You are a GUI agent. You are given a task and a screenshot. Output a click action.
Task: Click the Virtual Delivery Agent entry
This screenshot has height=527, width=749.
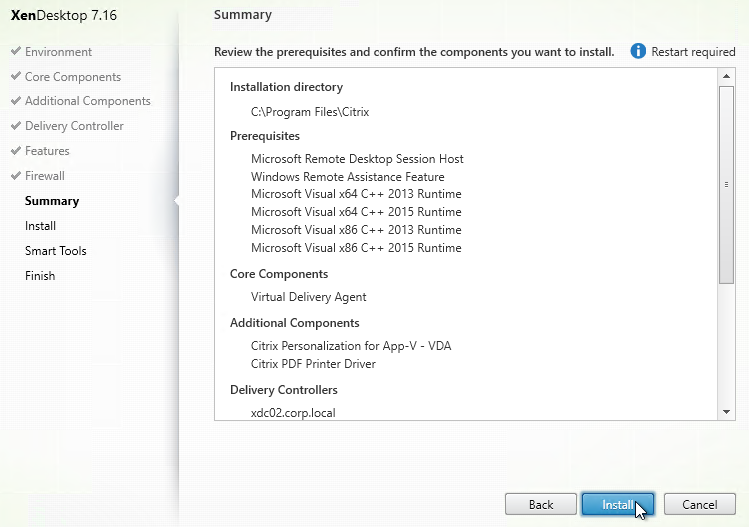pyautogui.click(x=308, y=297)
